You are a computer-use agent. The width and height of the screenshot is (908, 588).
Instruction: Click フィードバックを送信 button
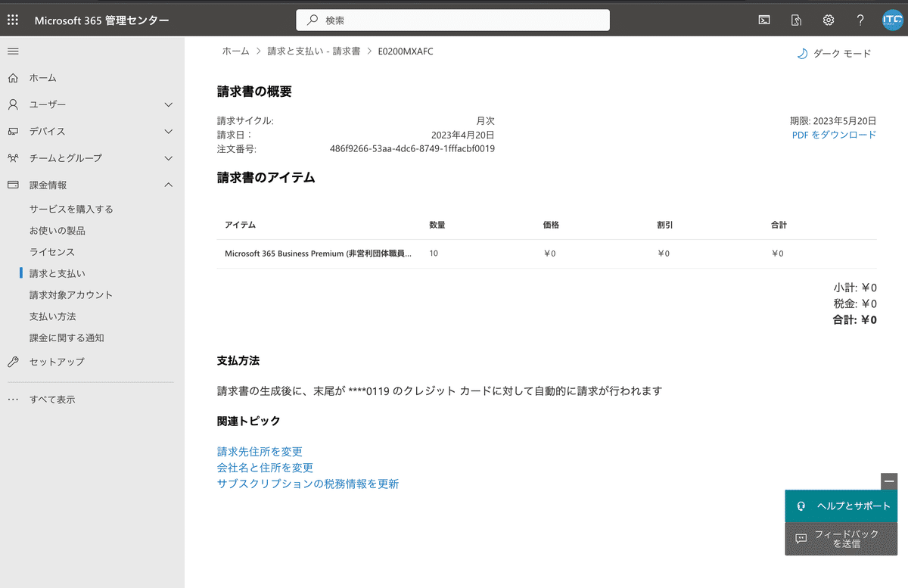coord(841,539)
